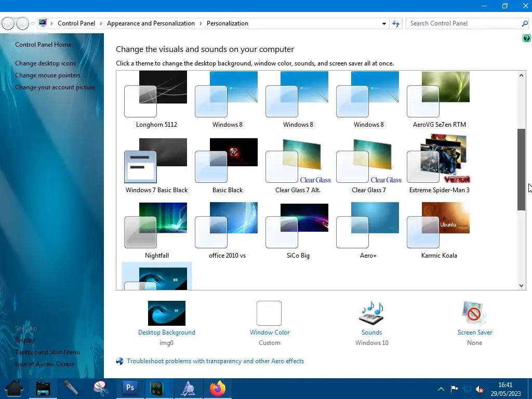Open address bar history dropdown
The width and height of the screenshot is (532, 399).
(x=384, y=23)
